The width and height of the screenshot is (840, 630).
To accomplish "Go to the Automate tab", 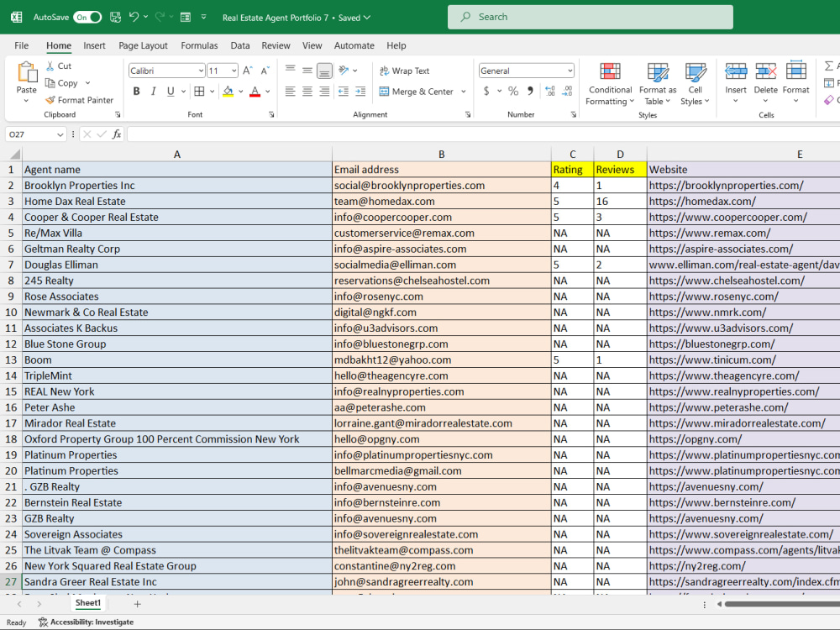I will click(354, 45).
